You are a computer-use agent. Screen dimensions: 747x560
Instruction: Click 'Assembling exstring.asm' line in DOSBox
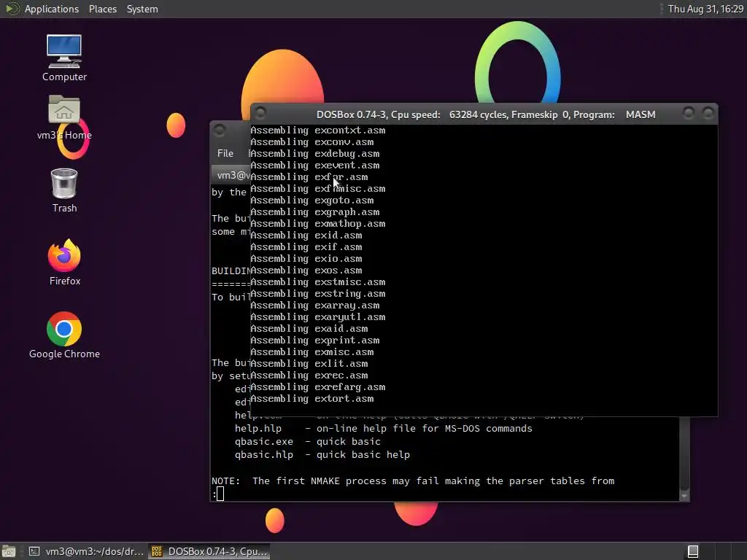pyautogui.click(x=318, y=293)
